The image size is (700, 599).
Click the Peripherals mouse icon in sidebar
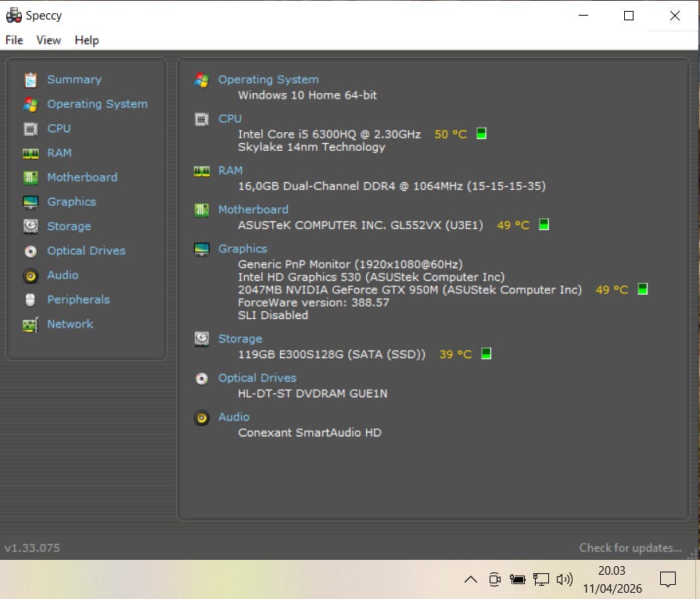[31, 300]
